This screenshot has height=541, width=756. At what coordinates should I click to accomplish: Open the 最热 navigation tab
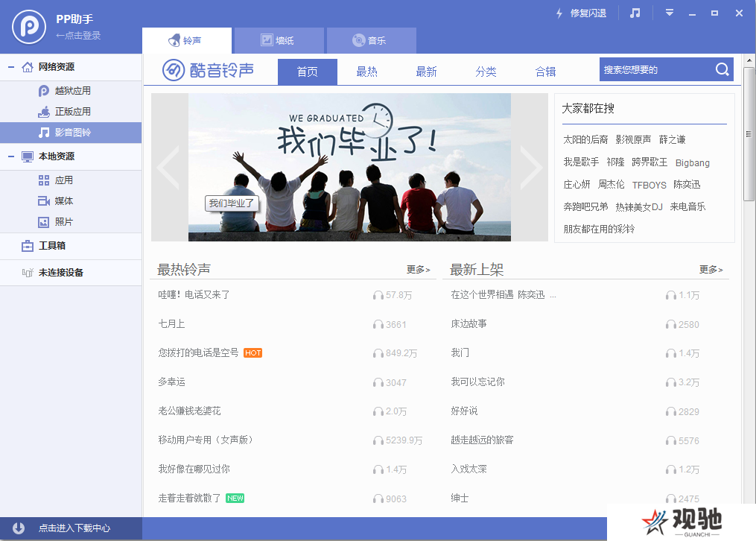(367, 72)
